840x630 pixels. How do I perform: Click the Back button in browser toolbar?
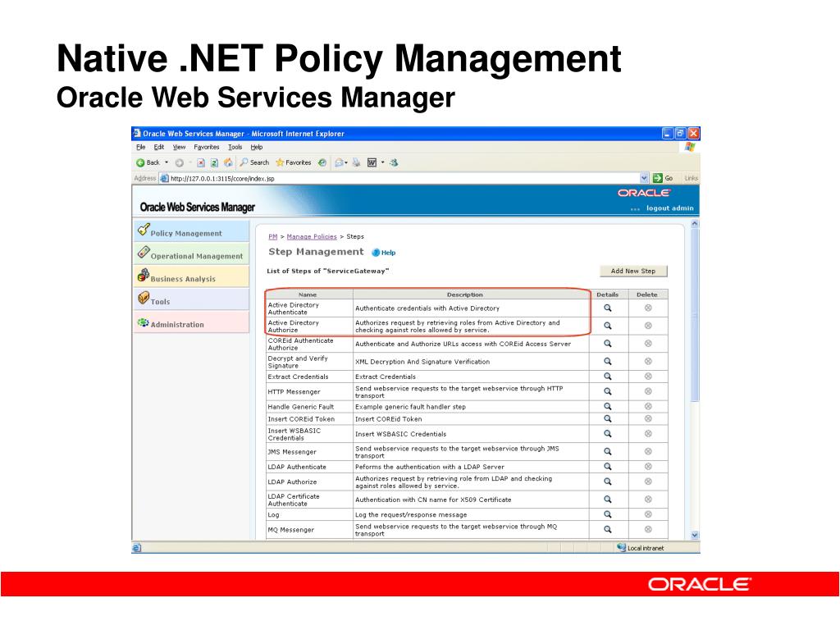(x=148, y=162)
